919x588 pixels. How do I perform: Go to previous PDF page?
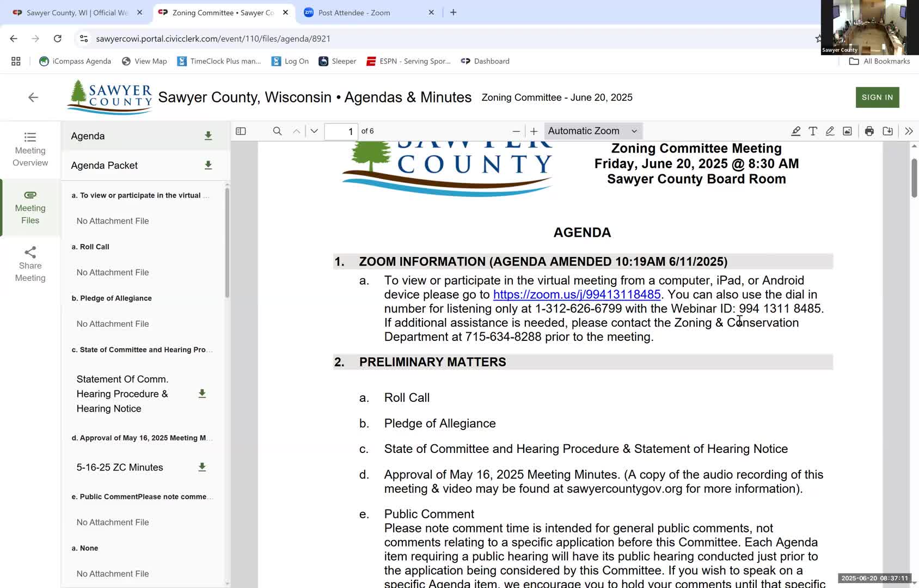coord(296,131)
